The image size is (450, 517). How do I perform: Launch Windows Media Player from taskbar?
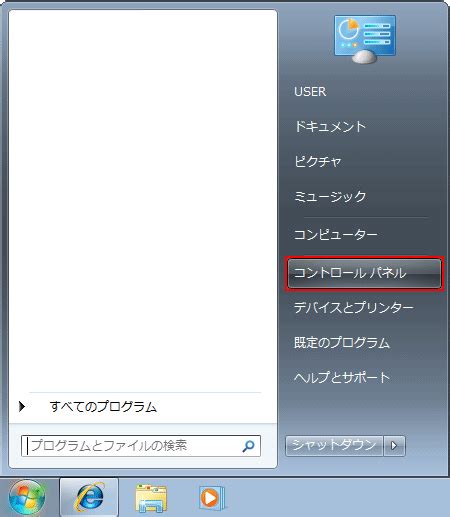pyautogui.click(x=212, y=498)
